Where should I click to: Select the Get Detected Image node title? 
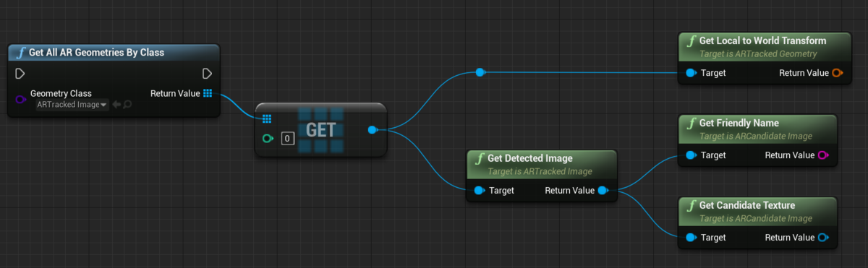(x=529, y=158)
